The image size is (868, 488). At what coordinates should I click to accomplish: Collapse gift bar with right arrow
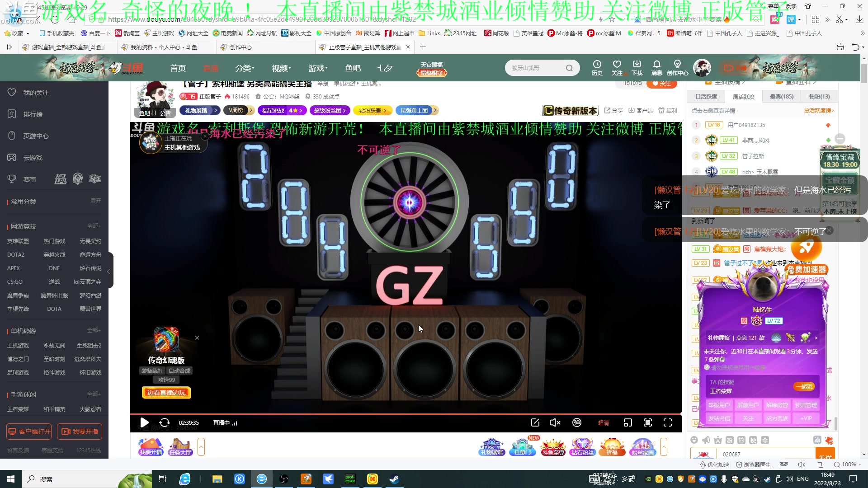pyautogui.click(x=664, y=447)
